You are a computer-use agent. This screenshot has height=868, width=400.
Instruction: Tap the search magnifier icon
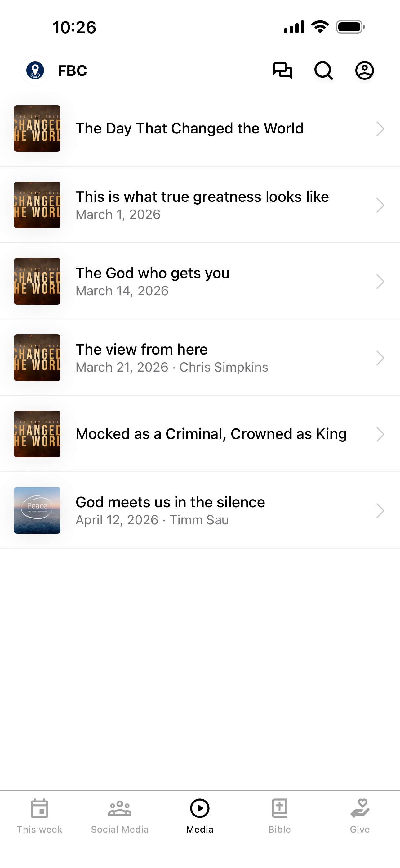tap(324, 70)
